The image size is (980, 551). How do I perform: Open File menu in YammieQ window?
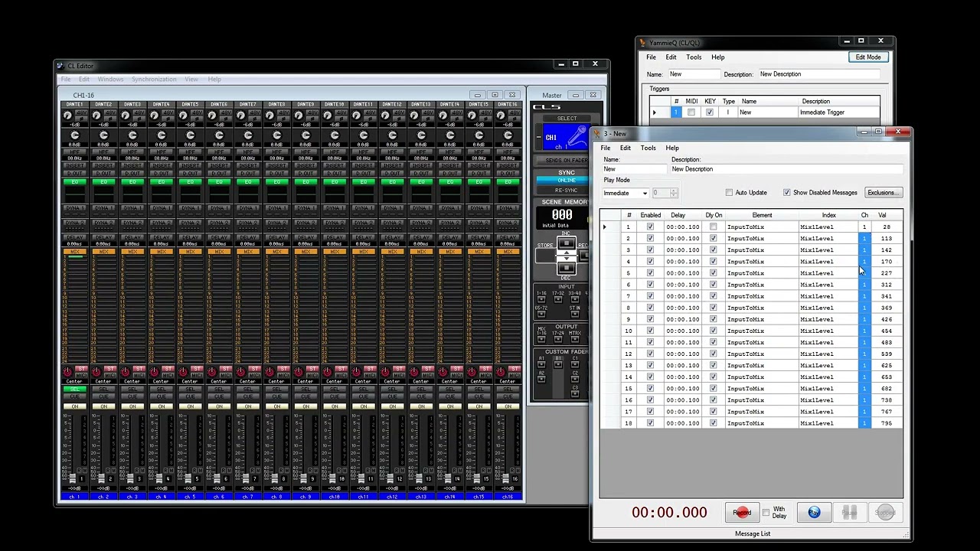click(x=651, y=57)
